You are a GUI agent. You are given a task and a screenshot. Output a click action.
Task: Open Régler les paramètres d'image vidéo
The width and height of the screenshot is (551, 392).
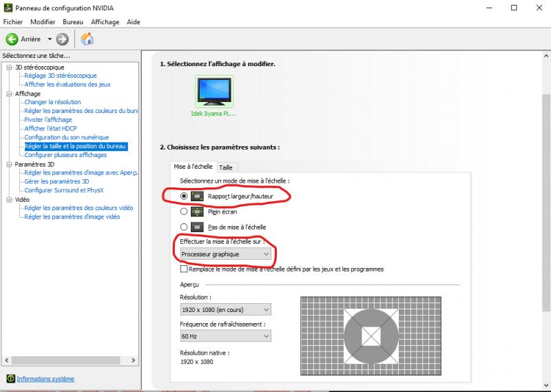pos(72,217)
